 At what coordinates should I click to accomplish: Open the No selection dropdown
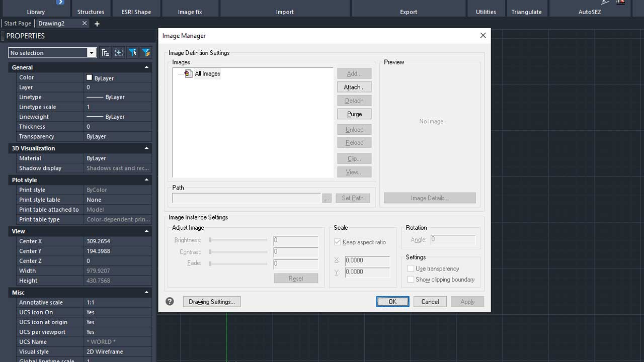coord(91,53)
